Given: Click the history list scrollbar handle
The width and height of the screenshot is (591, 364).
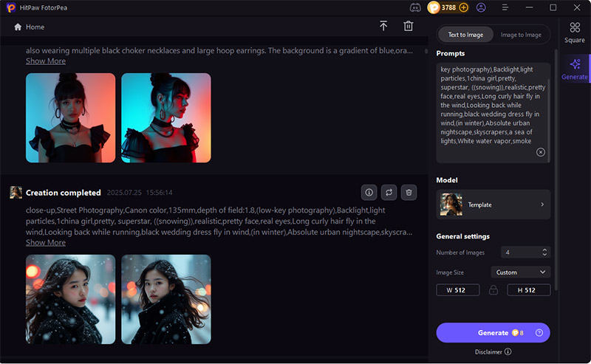Looking at the screenshot, I should (426, 51).
